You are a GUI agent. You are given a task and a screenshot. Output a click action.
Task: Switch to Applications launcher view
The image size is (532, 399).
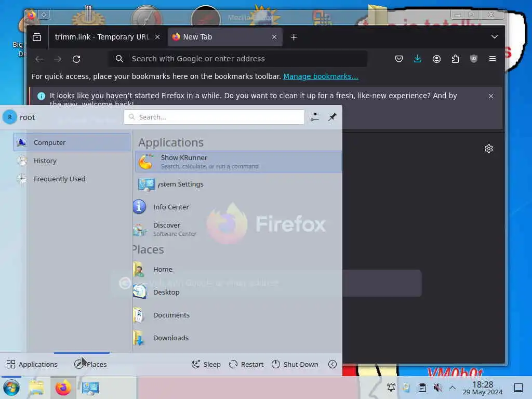tap(32, 364)
